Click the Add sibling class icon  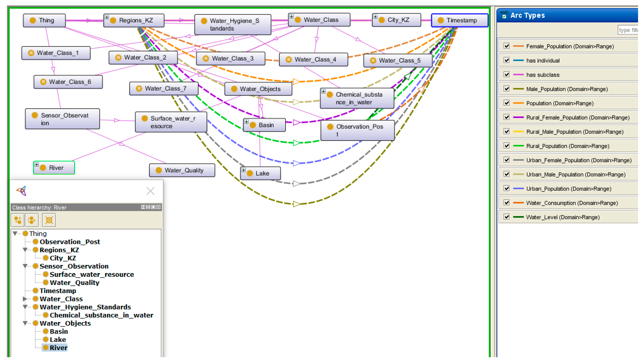pyautogui.click(x=32, y=220)
